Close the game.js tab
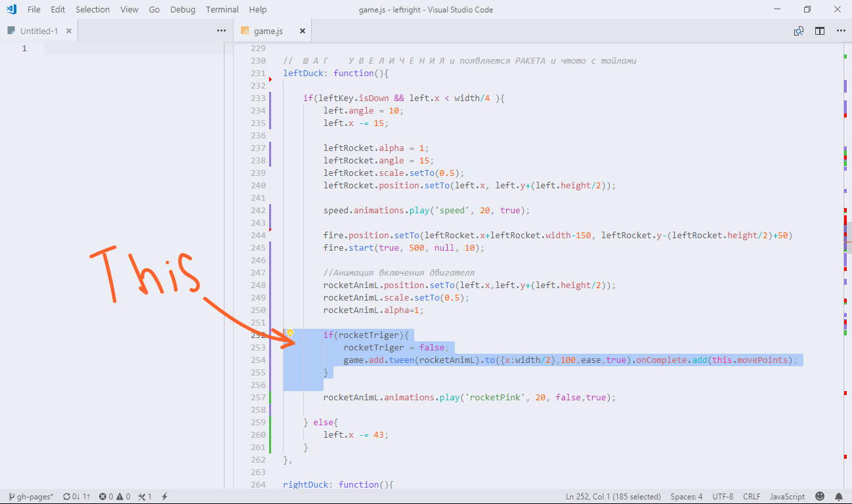The height and width of the screenshot is (504, 852). [x=303, y=31]
